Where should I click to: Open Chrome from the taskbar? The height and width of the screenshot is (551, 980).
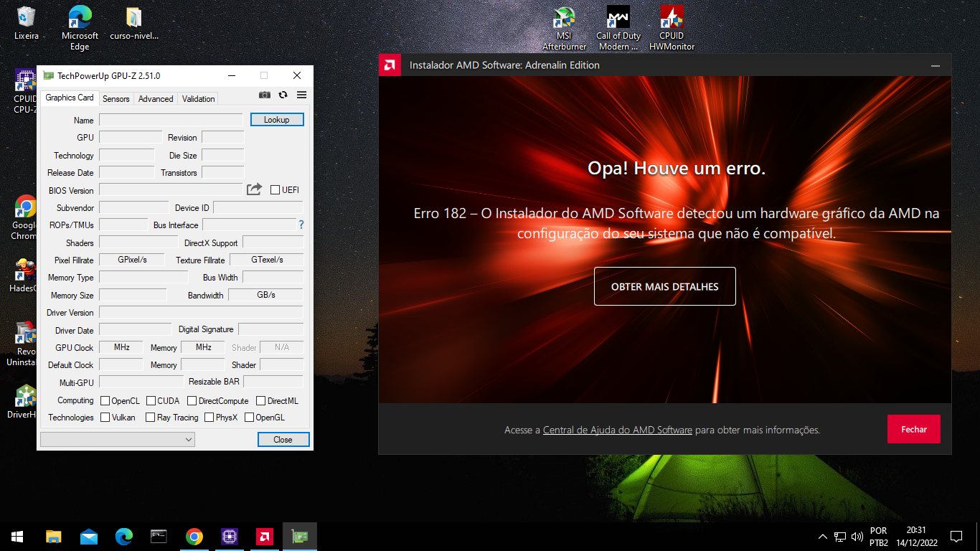[x=194, y=536]
